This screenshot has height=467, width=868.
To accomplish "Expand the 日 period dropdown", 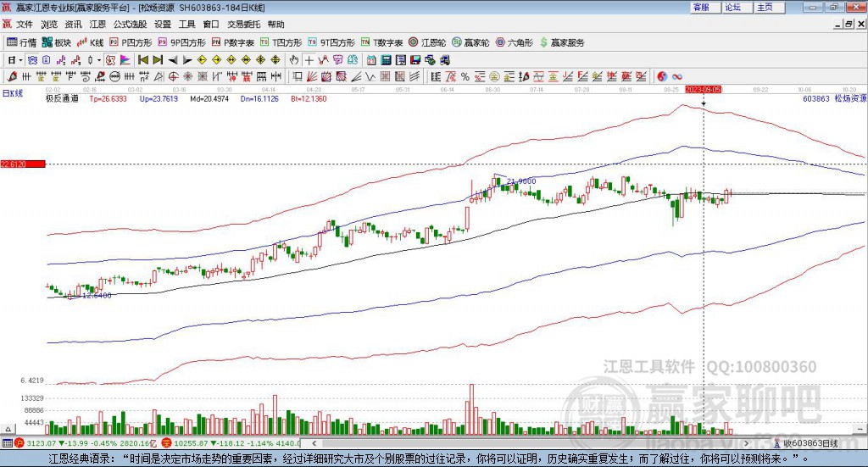I will tap(20, 60).
